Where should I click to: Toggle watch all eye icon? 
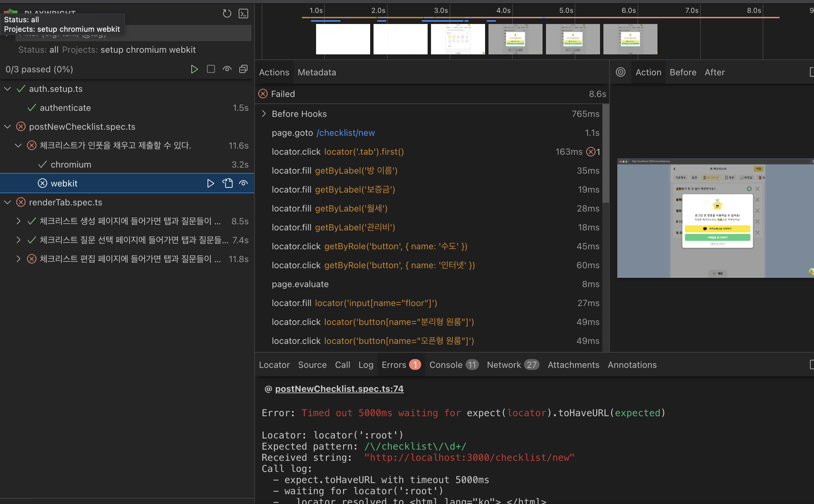click(227, 69)
